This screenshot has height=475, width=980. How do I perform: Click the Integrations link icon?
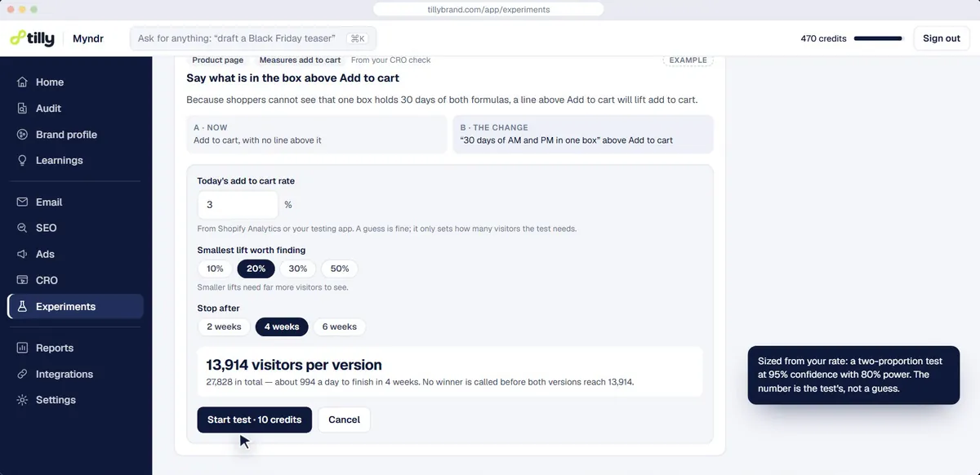22,375
